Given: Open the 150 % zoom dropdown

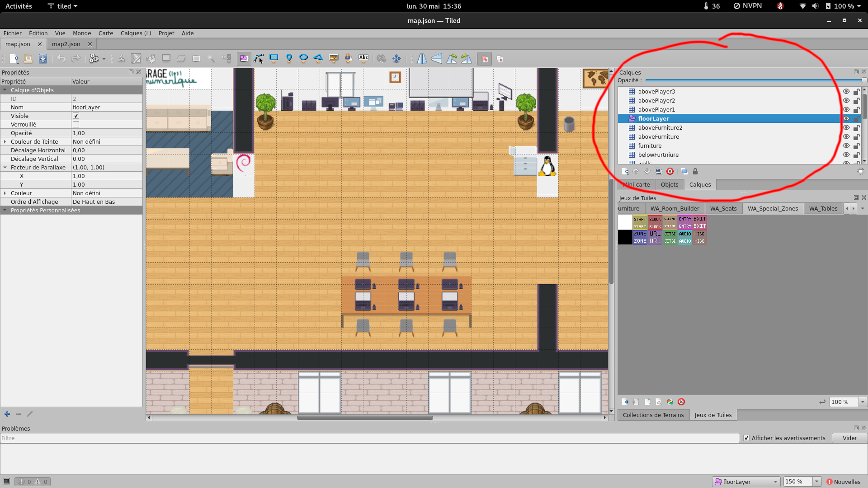Looking at the screenshot, I should (817, 482).
